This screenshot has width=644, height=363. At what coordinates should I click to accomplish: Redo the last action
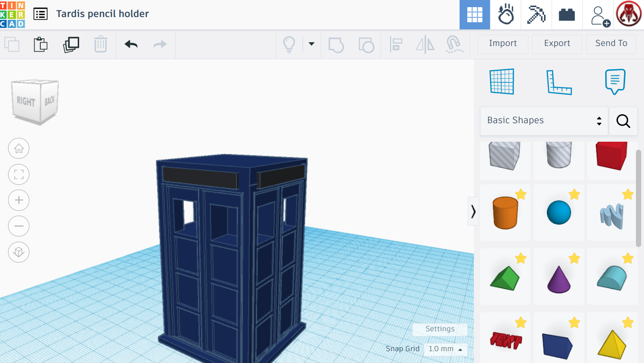pyautogui.click(x=160, y=45)
